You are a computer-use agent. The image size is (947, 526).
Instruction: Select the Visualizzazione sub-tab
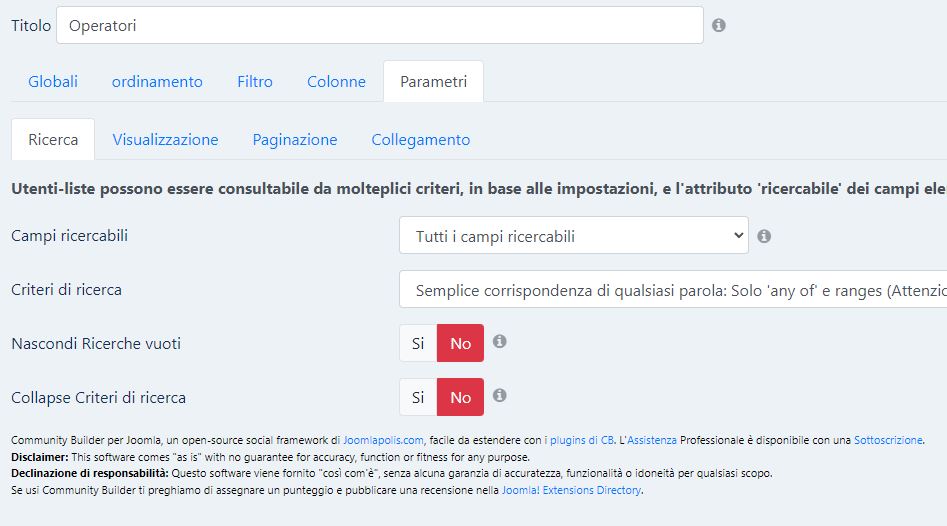tap(165, 140)
